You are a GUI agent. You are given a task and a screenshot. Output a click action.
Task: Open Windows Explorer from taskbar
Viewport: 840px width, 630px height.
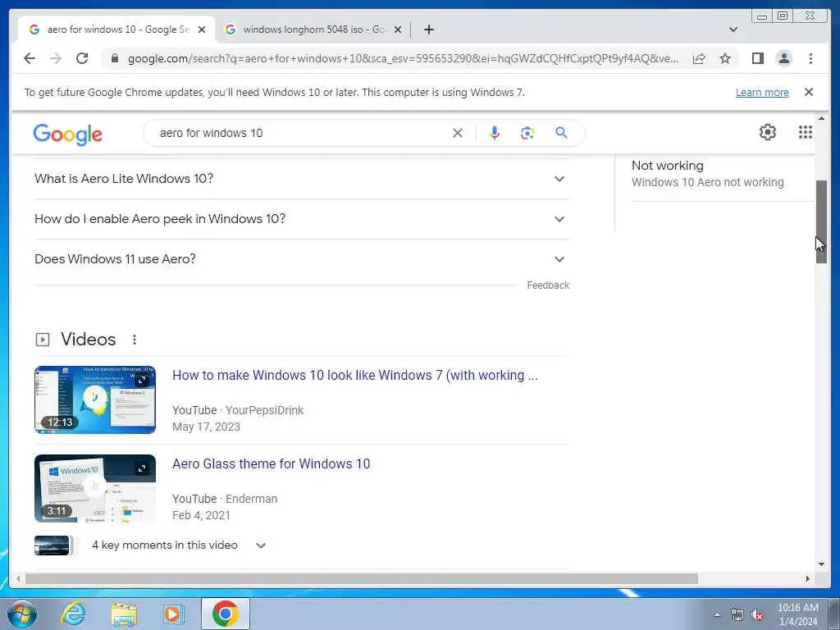pyautogui.click(x=124, y=614)
